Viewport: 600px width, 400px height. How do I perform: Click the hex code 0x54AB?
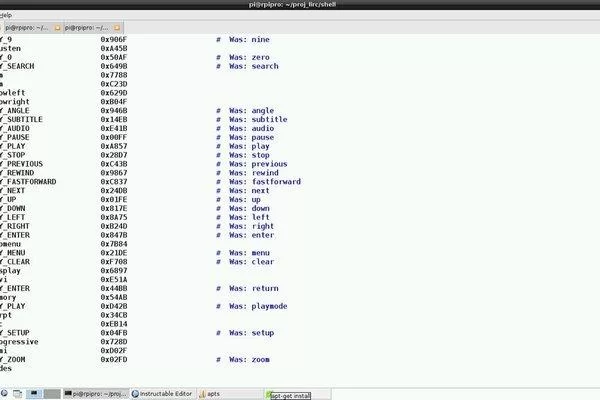pos(114,297)
